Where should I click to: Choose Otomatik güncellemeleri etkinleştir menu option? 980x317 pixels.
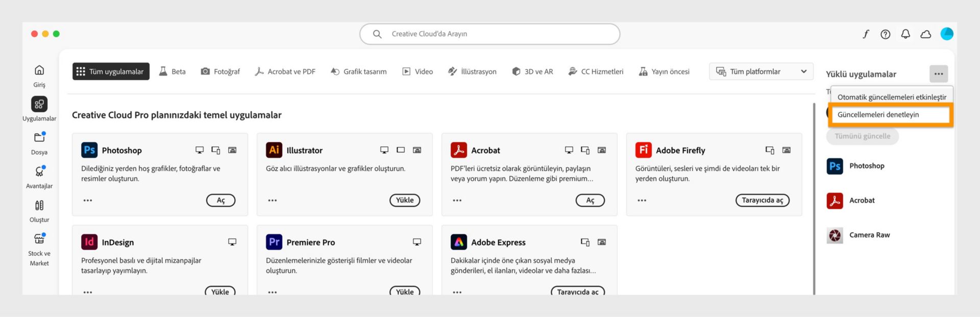click(x=891, y=97)
